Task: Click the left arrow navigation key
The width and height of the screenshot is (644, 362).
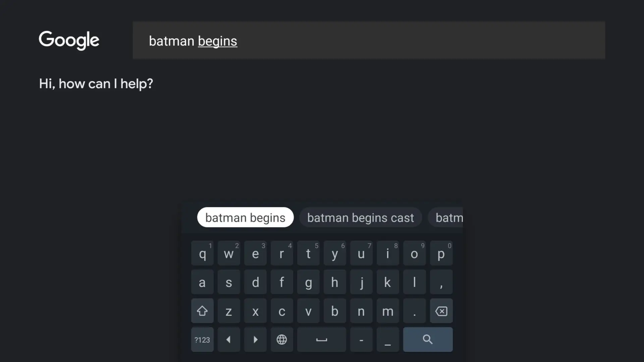Action: pos(229,340)
